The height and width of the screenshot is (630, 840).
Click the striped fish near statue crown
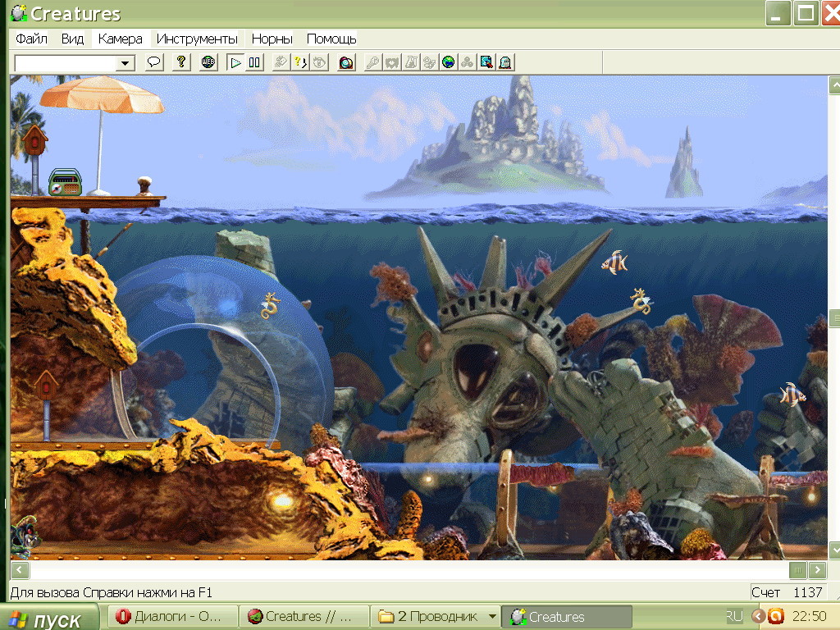click(614, 262)
